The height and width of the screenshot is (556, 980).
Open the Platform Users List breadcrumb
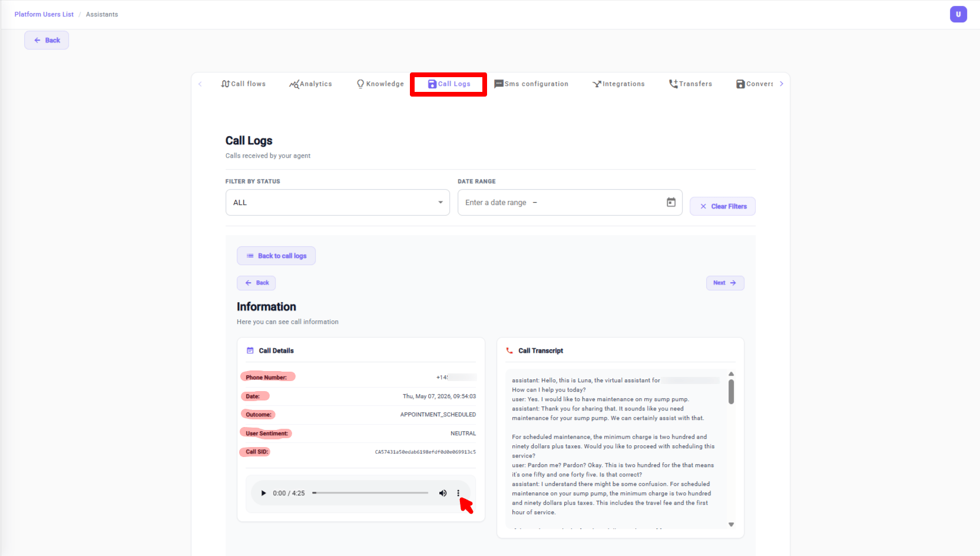tap(44, 14)
